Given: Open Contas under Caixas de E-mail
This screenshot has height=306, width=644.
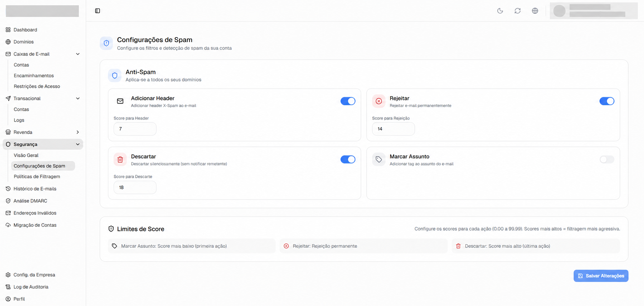Looking at the screenshot, I should (21, 65).
